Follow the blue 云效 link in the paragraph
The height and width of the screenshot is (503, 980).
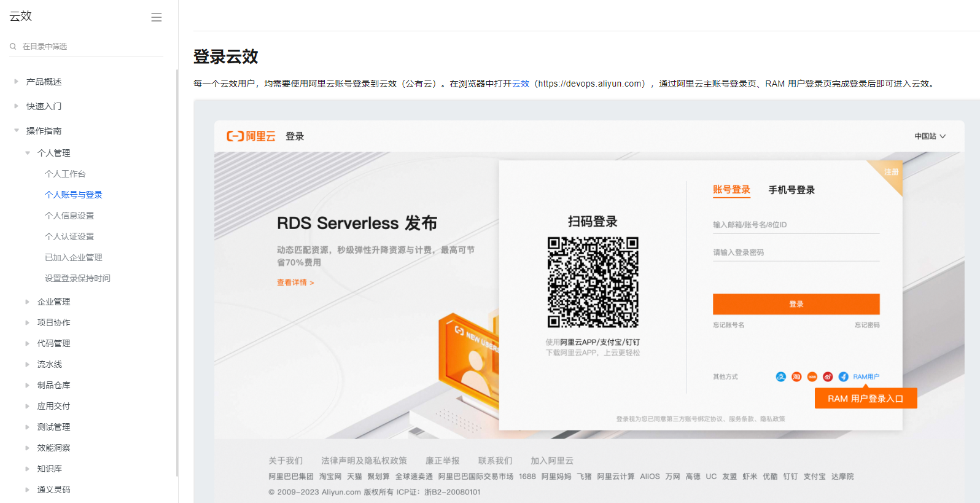(521, 84)
